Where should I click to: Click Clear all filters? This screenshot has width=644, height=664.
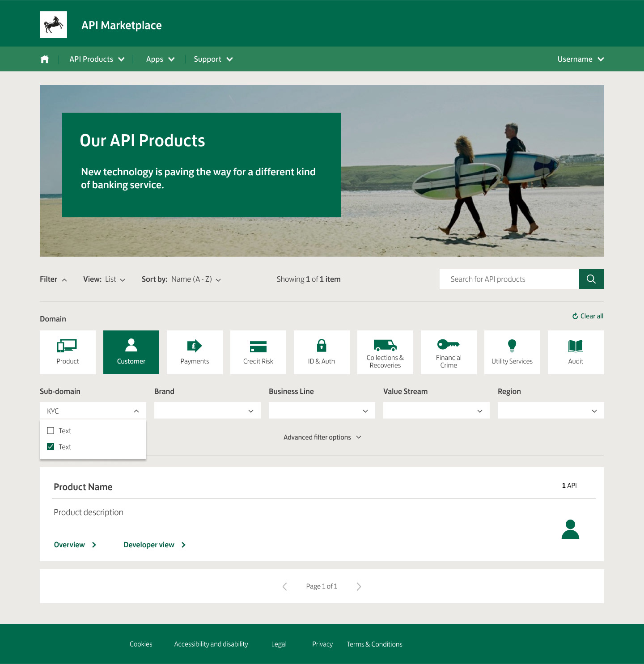click(x=588, y=316)
